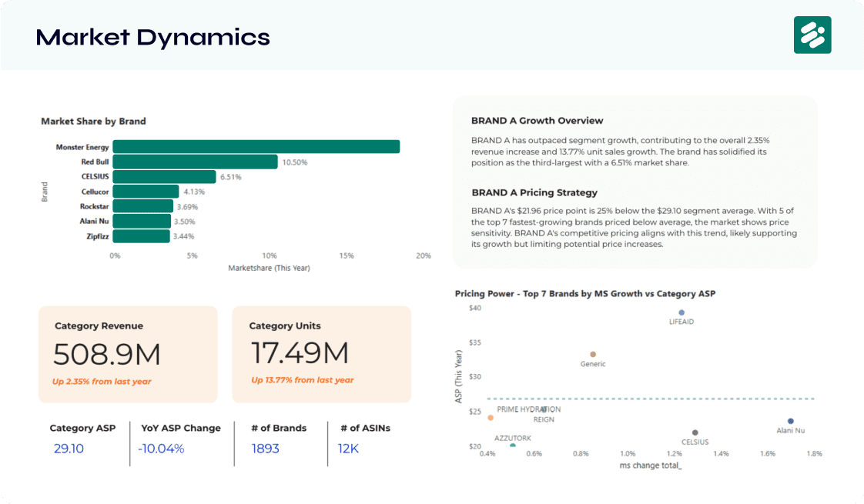Screen dimensions: 864x504
Task: Click the Category ASP value 29.10
Action: [69, 449]
